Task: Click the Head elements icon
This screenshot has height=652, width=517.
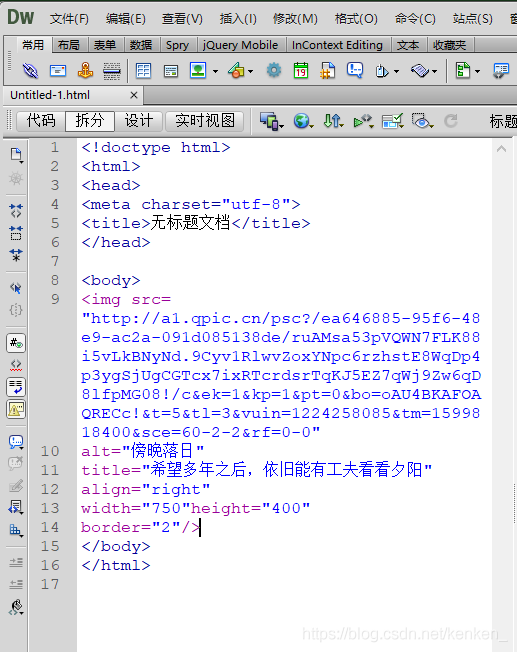Action: point(381,71)
